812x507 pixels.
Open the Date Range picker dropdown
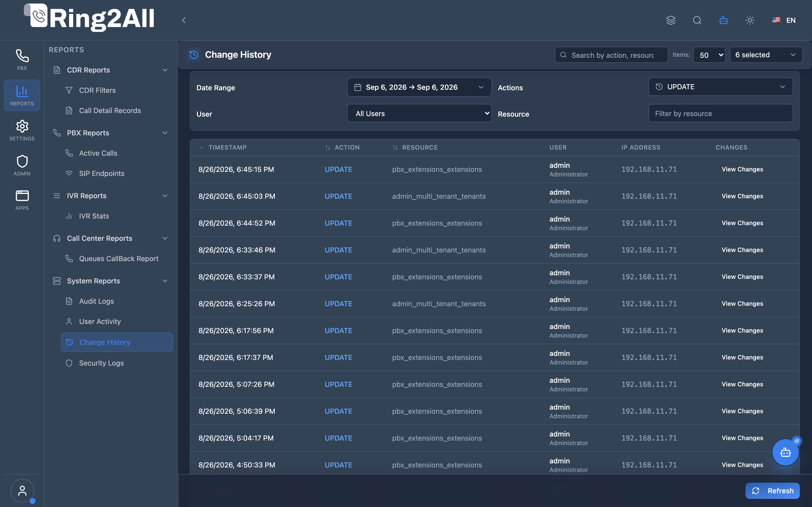(x=419, y=87)
